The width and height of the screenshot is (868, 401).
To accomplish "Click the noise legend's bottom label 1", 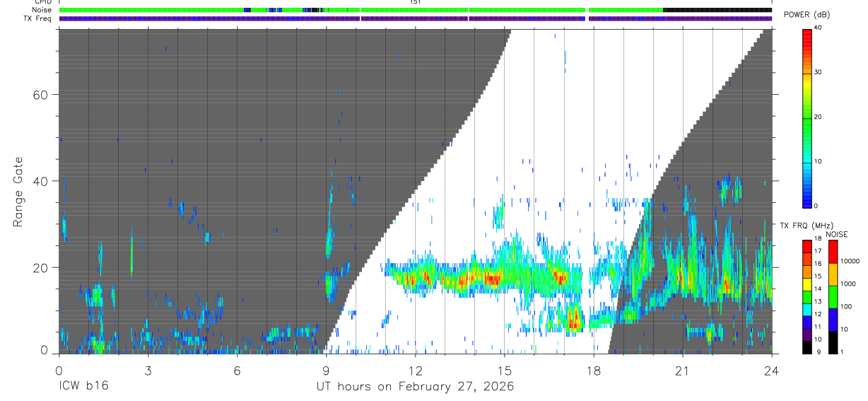I will click(x=843, y=351).
